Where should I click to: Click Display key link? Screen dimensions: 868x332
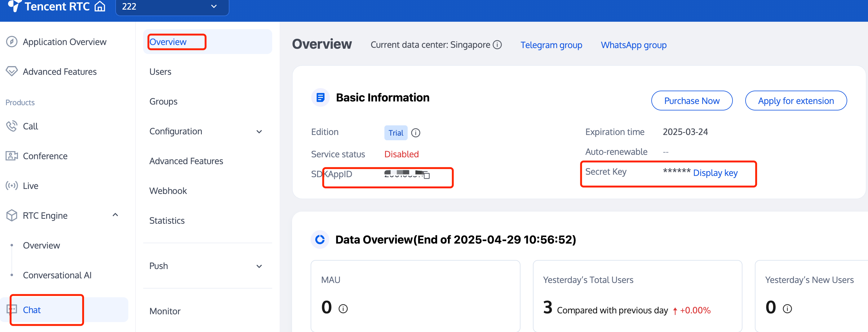[x=715, y=173]
